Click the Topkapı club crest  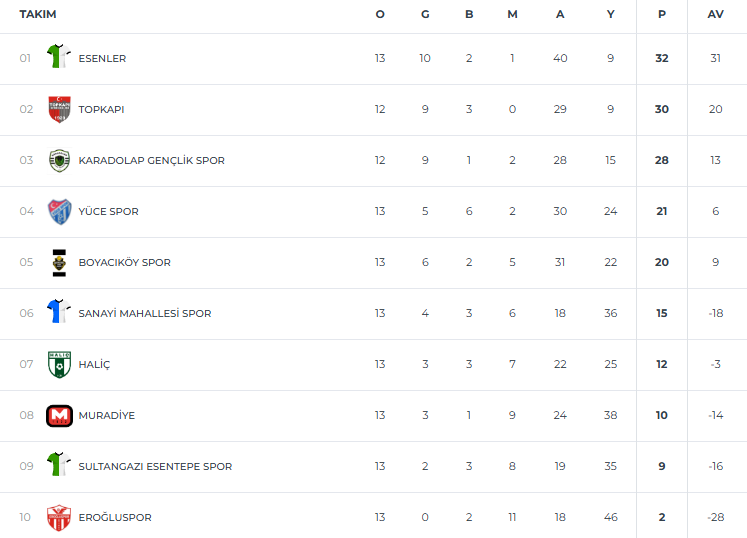tap(59, 109)
